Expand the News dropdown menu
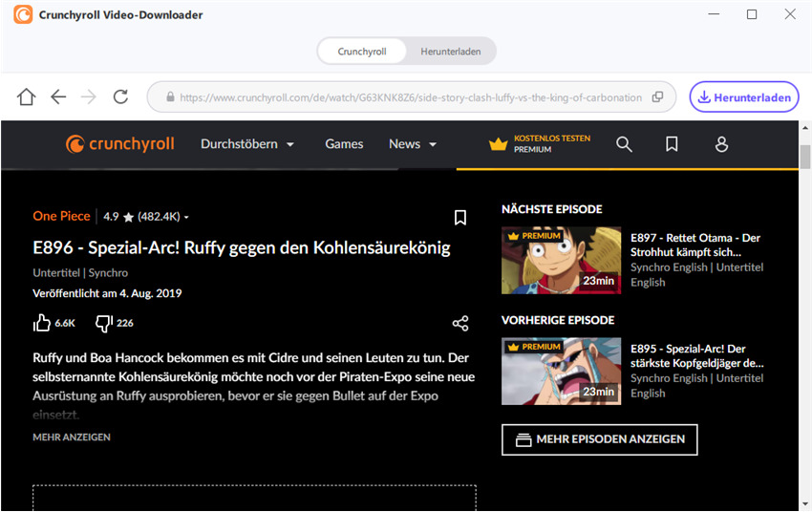Viewport: 812px width, 512px height. point(413,144)
